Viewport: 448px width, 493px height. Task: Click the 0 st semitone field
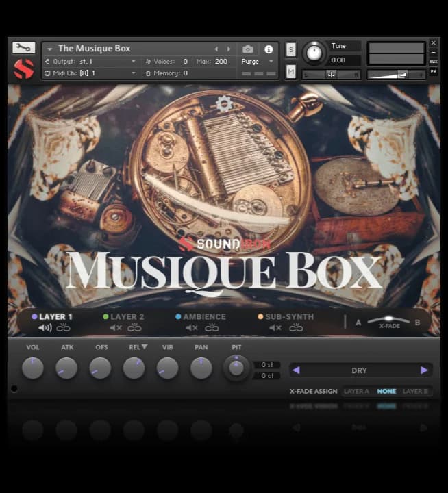(x=266, y=365)
